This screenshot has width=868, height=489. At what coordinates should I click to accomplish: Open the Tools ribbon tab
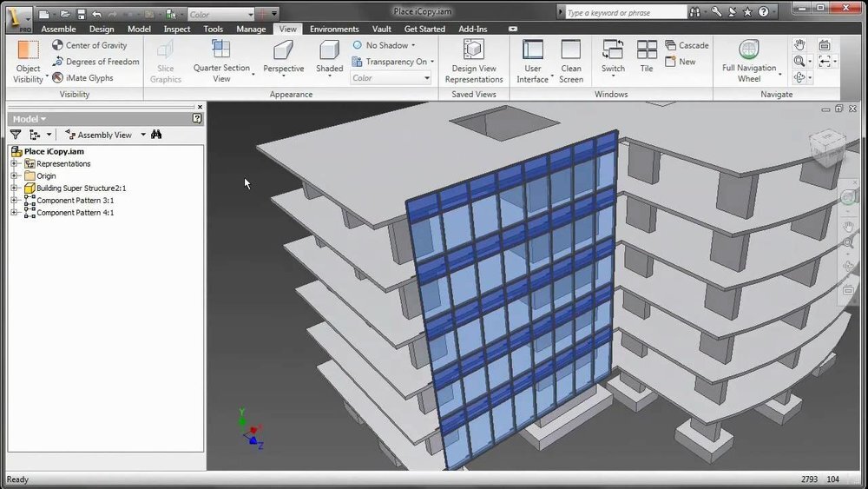point(213,29)
